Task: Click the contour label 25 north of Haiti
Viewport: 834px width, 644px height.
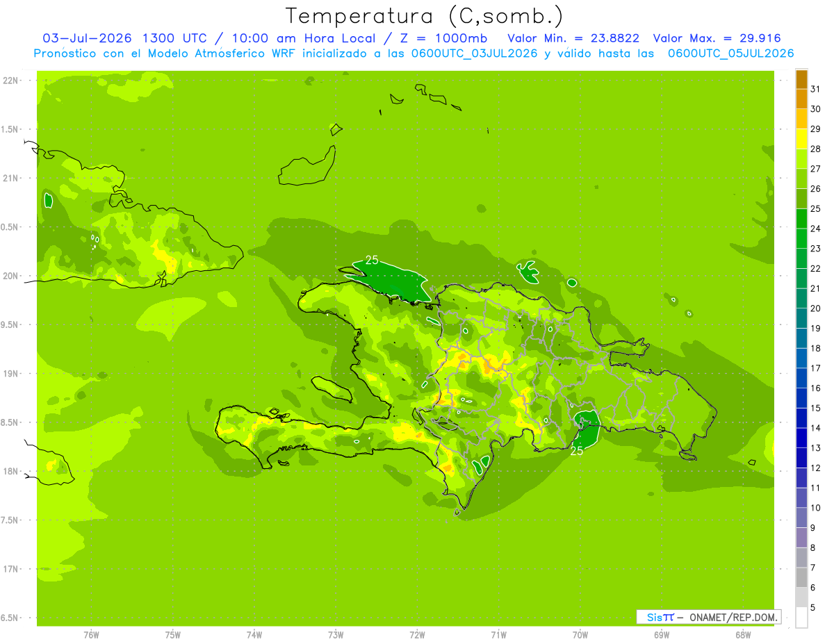Action: pyautogui.click(x=372, y=261)
